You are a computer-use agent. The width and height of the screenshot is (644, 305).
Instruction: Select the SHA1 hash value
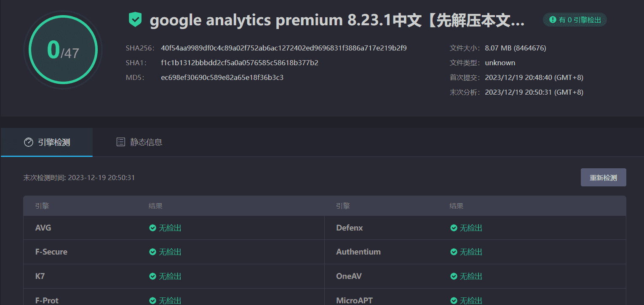239,63
